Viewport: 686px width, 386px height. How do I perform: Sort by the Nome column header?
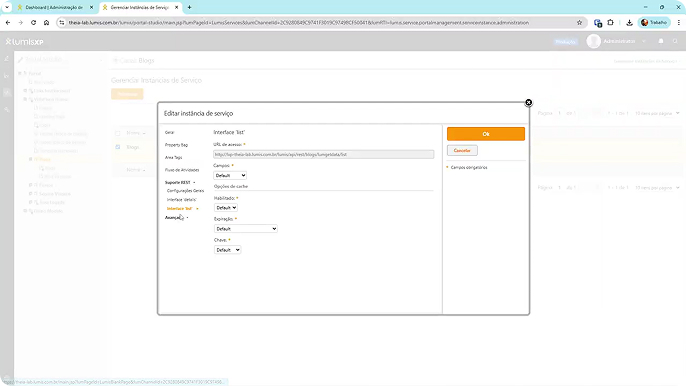[133, 133]
